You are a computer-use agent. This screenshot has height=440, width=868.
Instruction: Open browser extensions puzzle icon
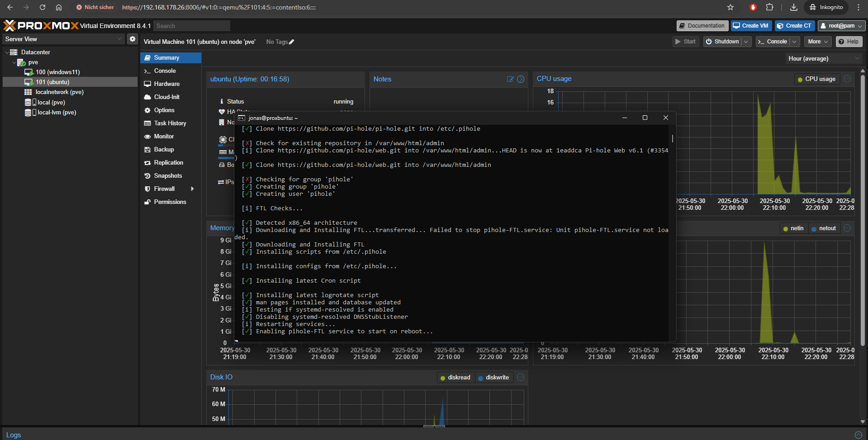(x=769, y=7)
